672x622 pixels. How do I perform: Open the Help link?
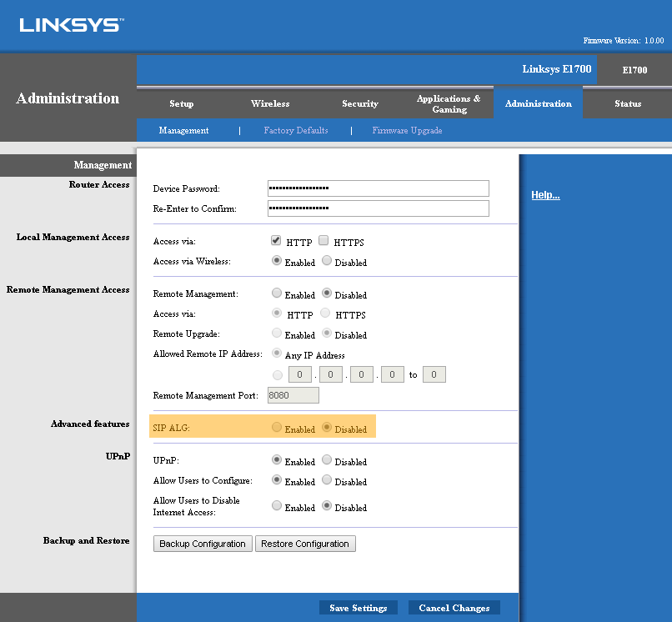(x=545, y=195)
